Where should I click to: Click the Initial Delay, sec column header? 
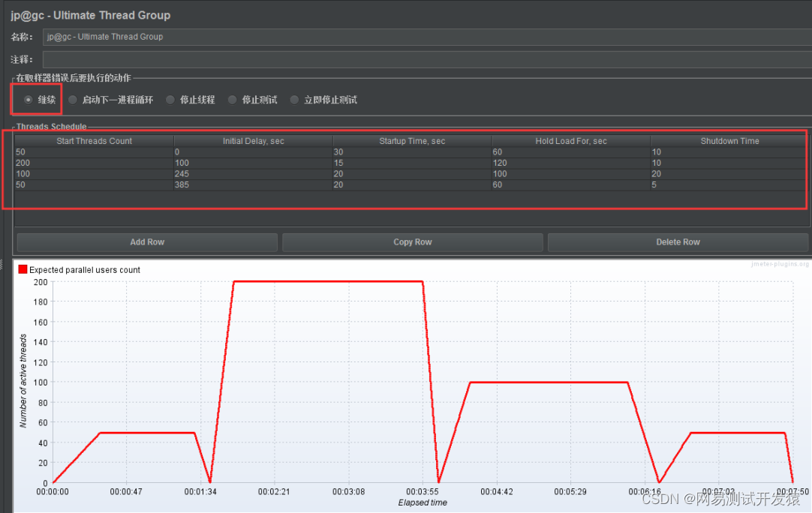pyautogui.click(x=253, y=141)
